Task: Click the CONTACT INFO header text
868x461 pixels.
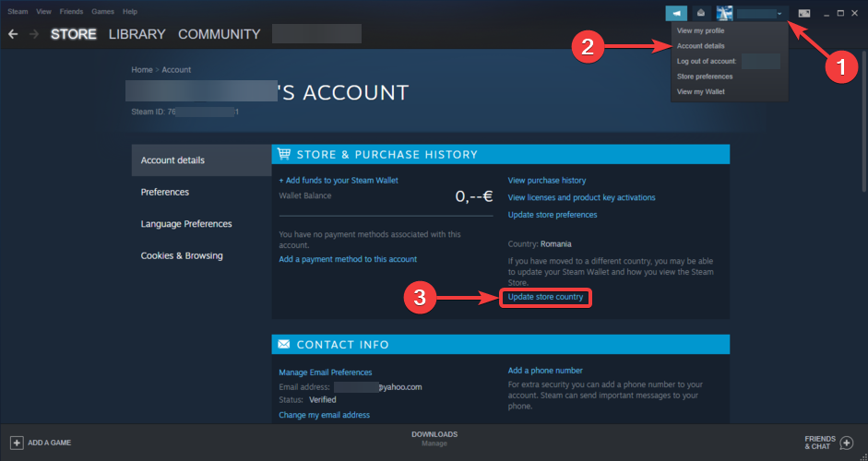Action: click(342, 345)
